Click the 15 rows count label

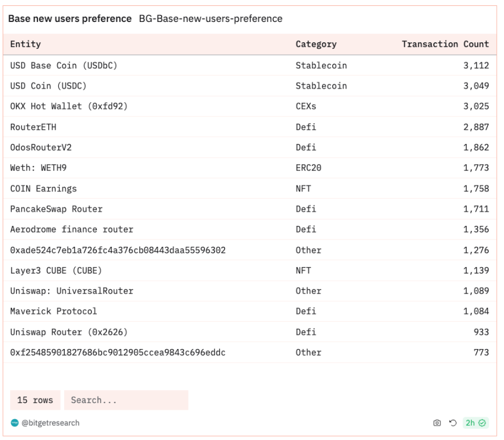click(x=35, y=400)
